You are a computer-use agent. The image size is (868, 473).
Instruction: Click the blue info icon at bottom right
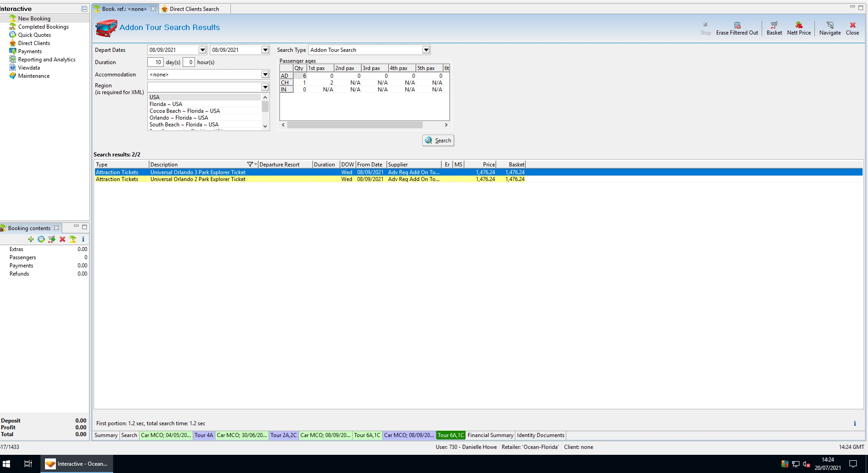[855, 423]
